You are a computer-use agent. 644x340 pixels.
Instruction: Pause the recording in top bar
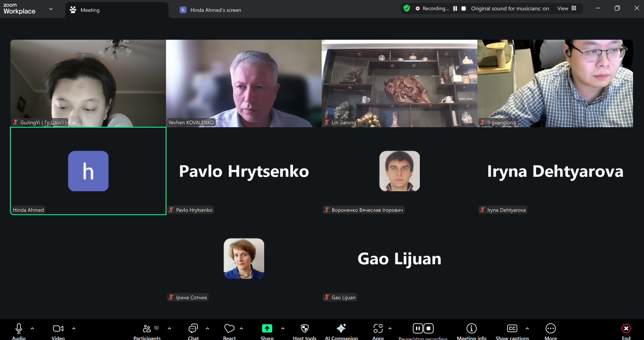(455, 8)
